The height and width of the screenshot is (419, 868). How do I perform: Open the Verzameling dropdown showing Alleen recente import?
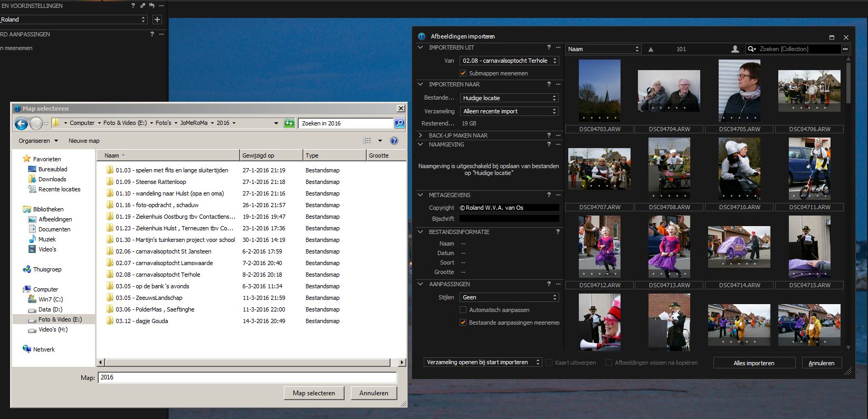(x=509, y=111)
